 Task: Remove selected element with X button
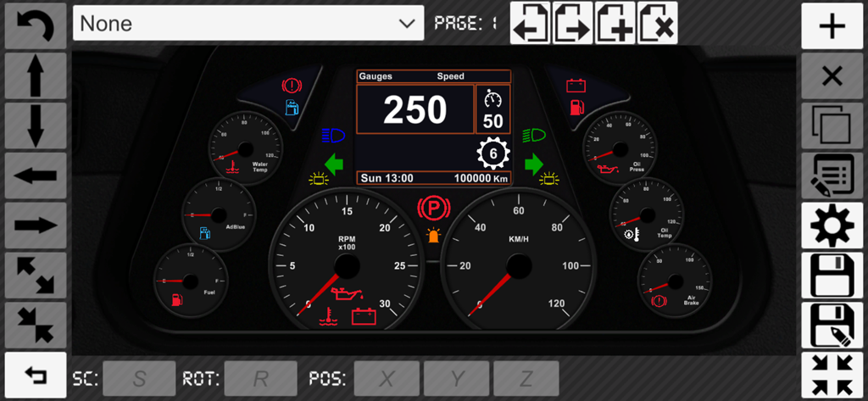coord(832,76)
